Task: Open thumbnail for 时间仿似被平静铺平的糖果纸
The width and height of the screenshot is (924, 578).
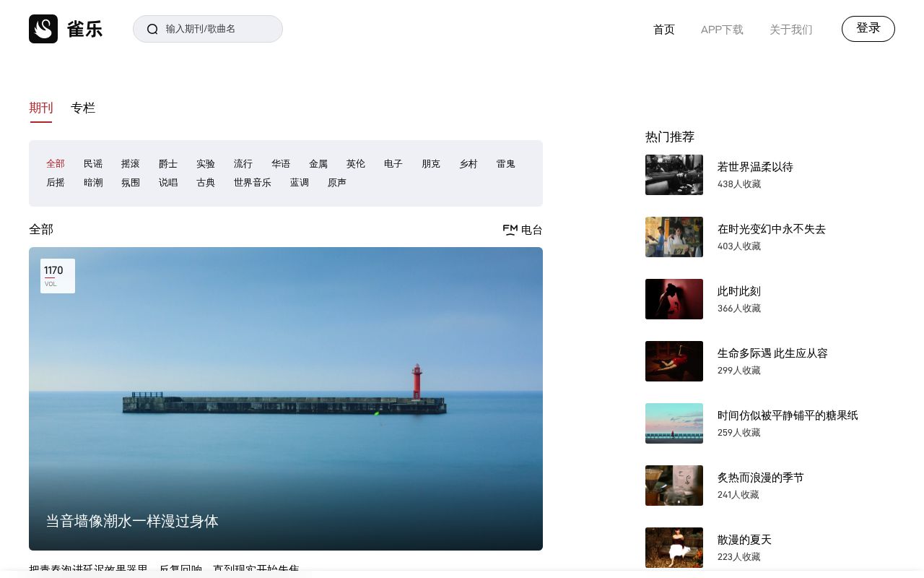Action: click(674, 423)
